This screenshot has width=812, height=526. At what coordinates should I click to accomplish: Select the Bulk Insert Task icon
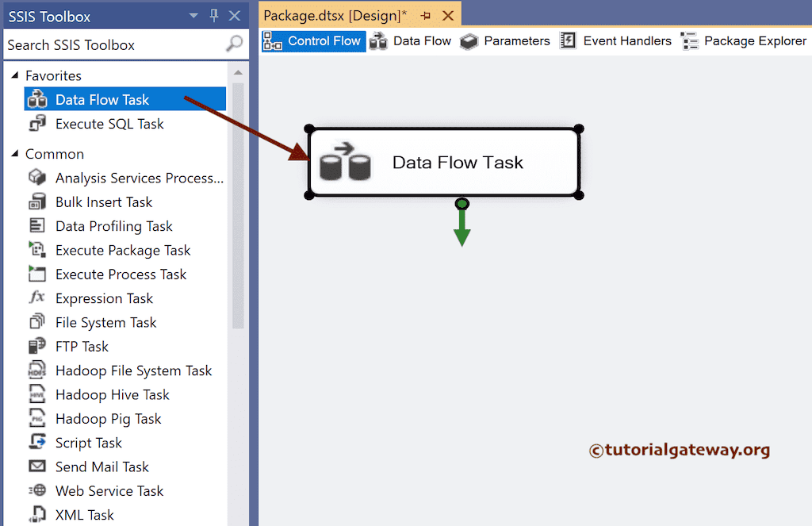tap(39, 202)
